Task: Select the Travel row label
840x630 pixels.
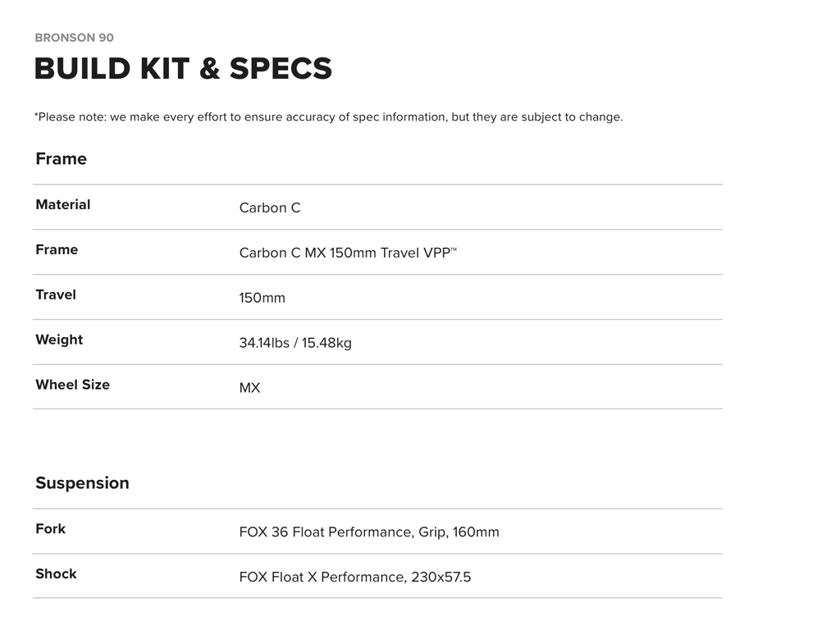Action: (x=56, y=295)
